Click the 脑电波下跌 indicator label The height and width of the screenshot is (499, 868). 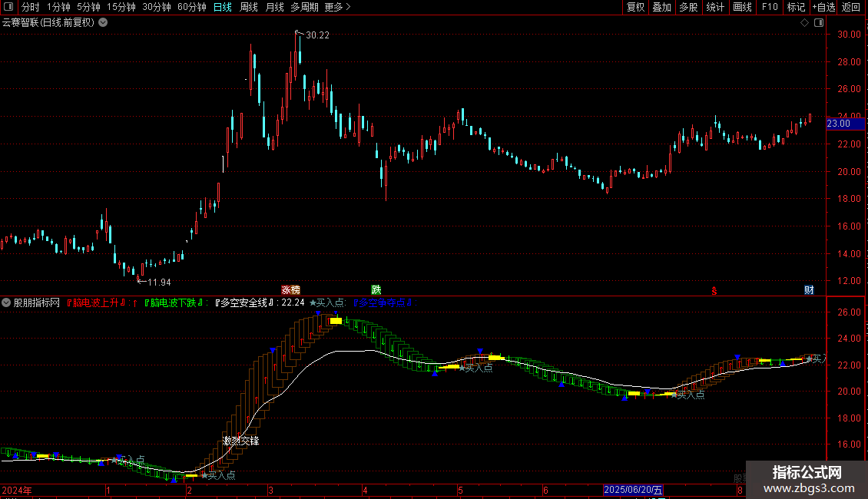174,302
